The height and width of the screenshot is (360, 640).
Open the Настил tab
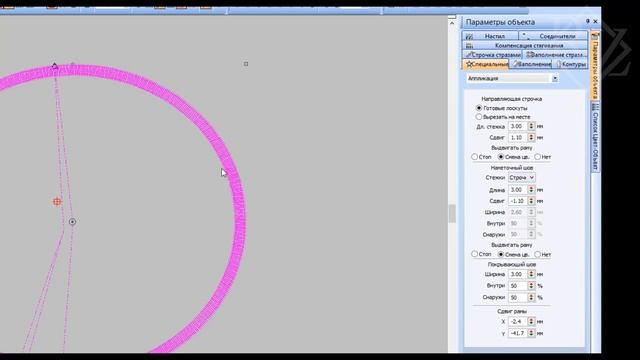point(490,36)
